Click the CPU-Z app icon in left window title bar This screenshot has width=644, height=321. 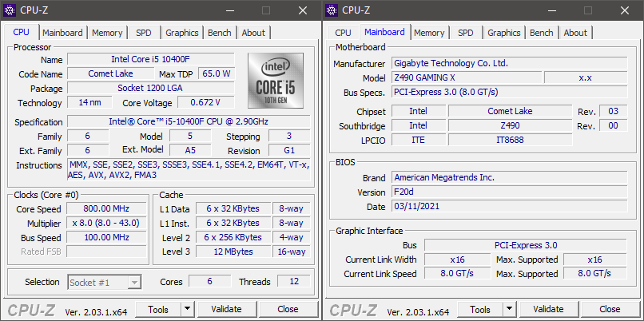pos(10,10)
